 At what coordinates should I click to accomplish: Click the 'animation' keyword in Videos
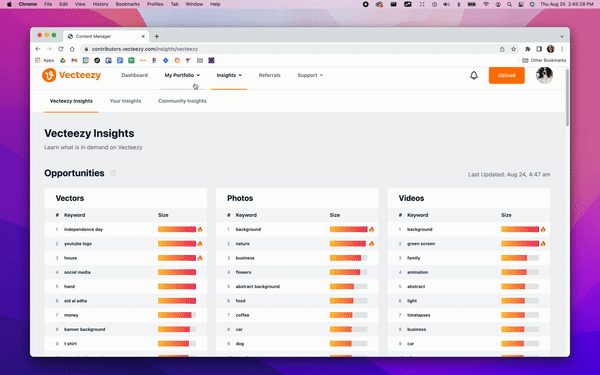tap(417, 272)
